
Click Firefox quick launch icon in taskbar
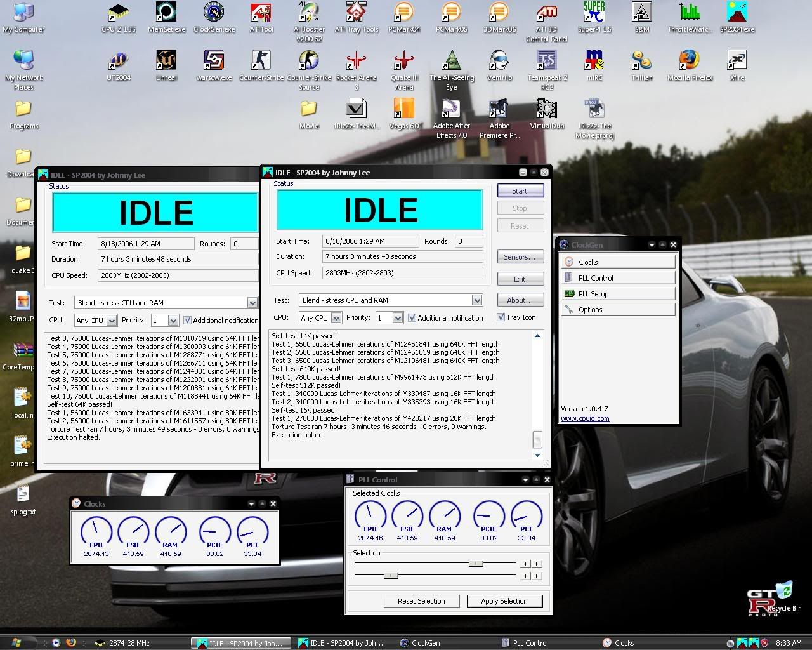(70, 642)
